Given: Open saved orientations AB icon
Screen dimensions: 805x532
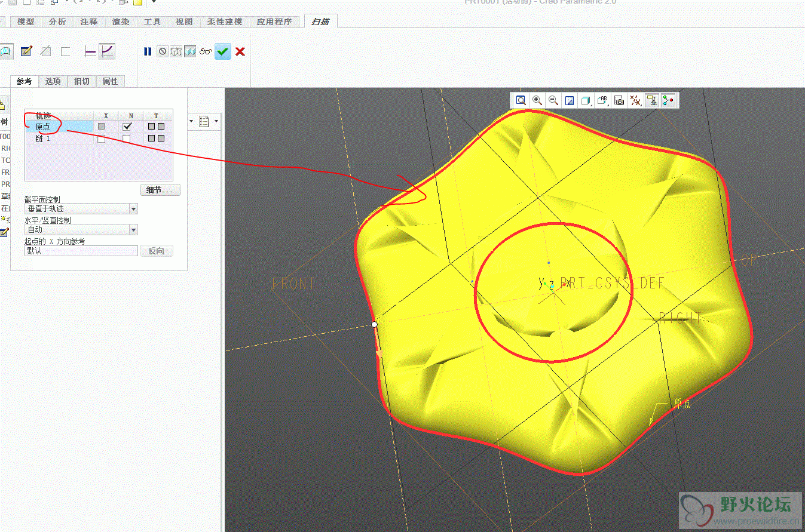Looking at the screenshot, I should [x=603, y=100].
